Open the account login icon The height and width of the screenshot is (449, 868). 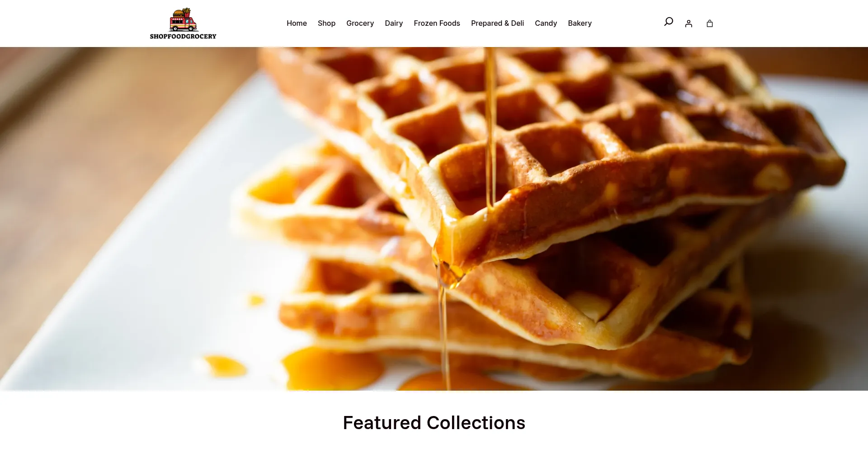click(x=689, y=24)
